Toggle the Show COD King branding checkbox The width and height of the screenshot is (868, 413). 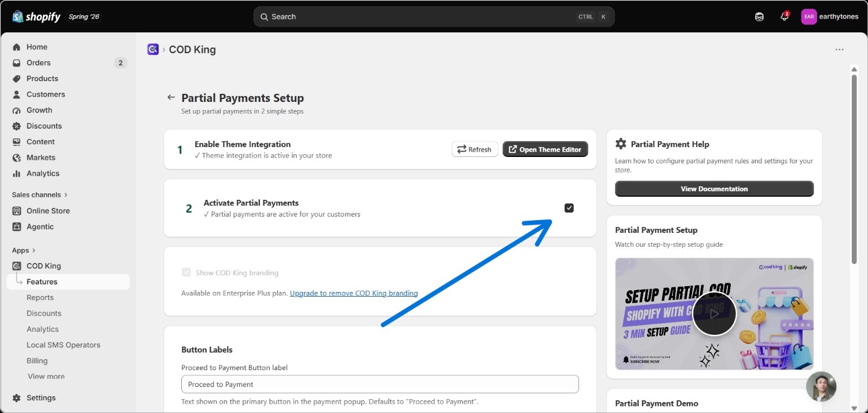point(186,272)
